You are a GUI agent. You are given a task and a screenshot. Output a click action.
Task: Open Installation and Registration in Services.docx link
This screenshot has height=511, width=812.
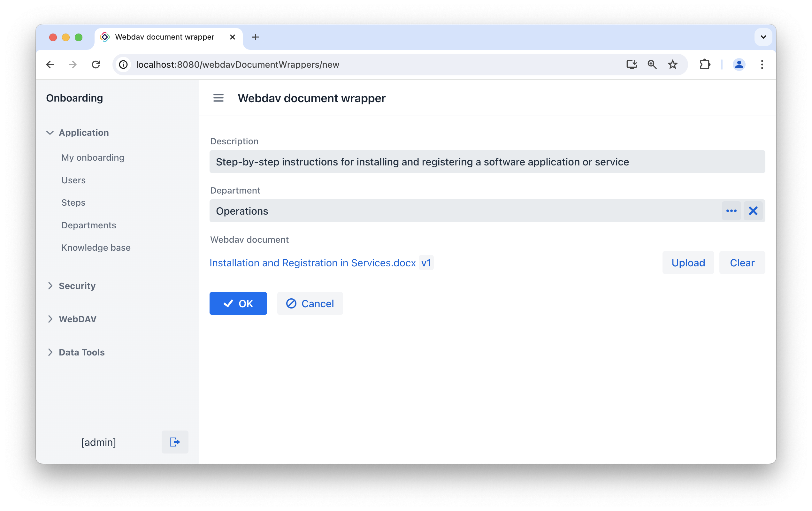pyautogui.click(x=313, y=263)
